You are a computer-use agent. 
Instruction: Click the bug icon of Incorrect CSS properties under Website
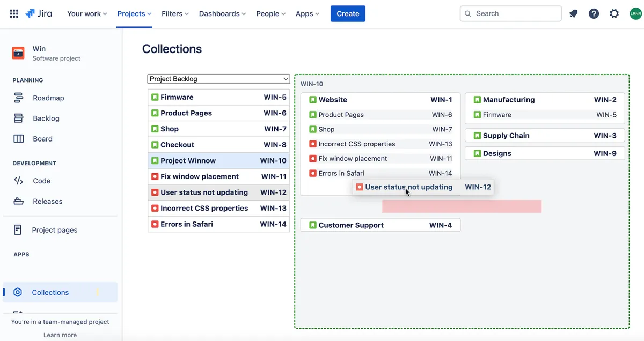point(313,144)
